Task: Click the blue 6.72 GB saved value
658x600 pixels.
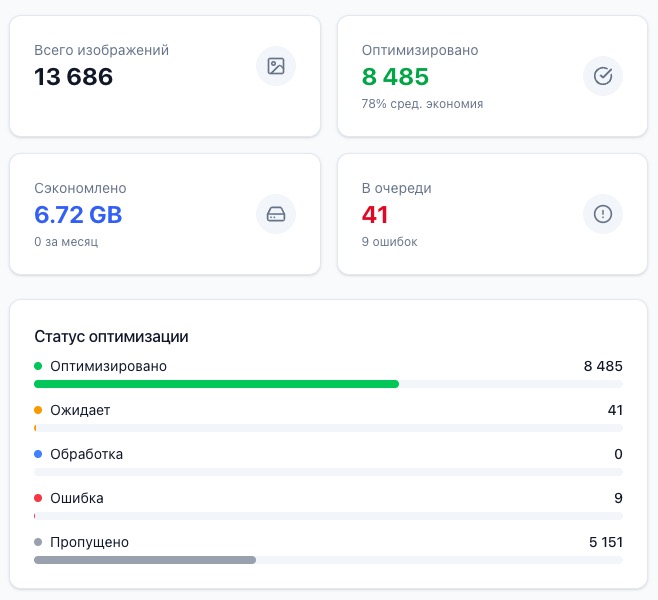Action: (x=78, y=215)
